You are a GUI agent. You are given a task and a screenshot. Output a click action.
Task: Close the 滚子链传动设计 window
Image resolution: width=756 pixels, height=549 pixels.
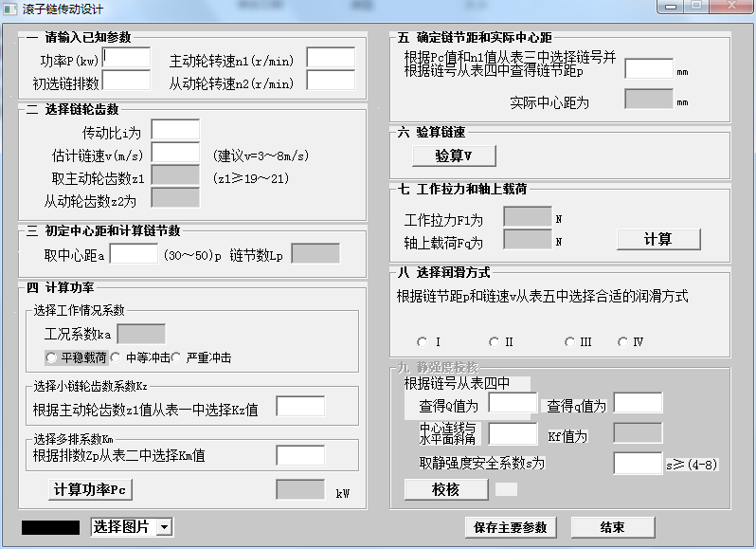pos(732,7)
